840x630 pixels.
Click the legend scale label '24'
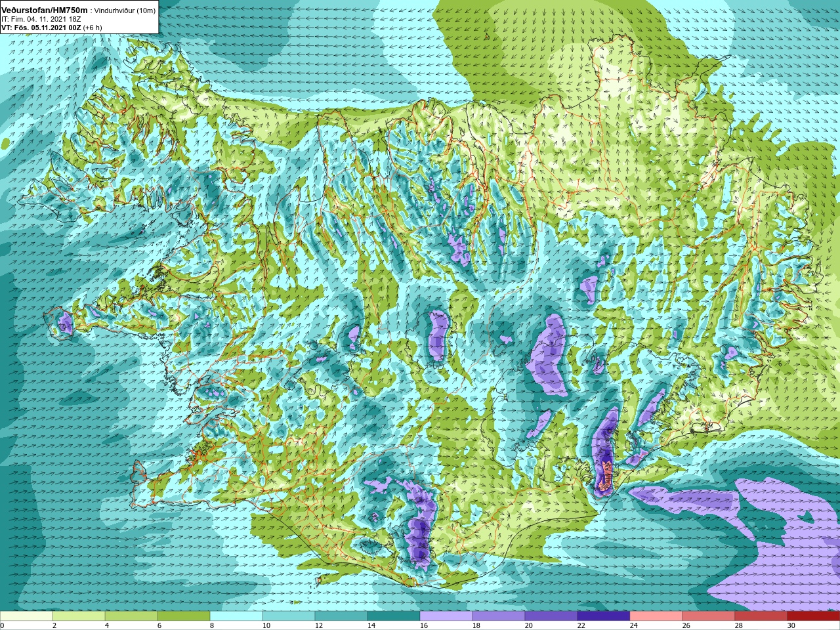[x=633, y=625]
